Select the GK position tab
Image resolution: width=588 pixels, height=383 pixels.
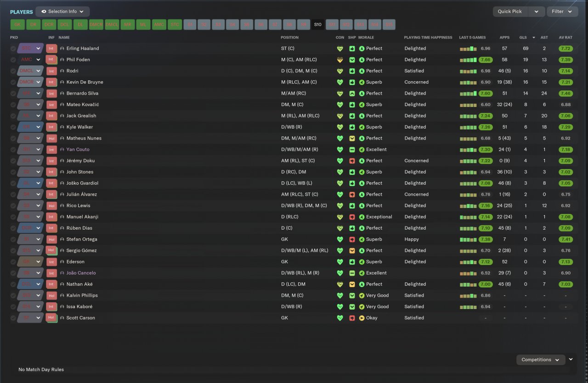click(17, 25)
